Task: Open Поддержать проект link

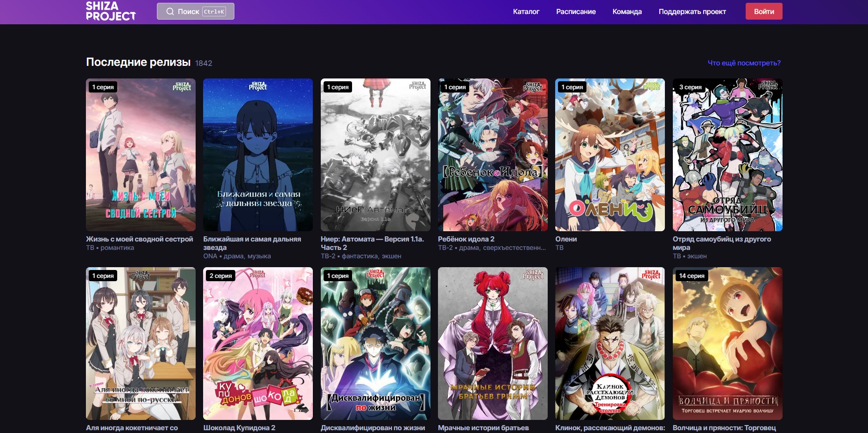Action: click(692, 12)
